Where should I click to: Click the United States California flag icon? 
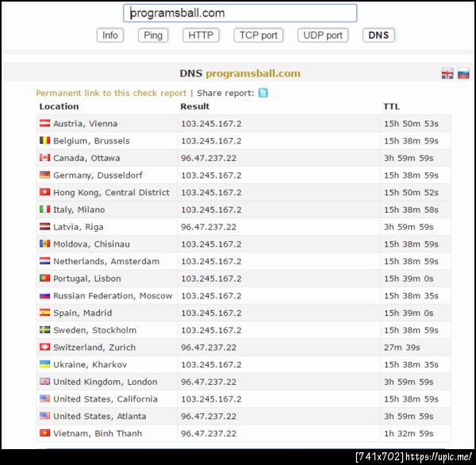(x=45, y=398)
